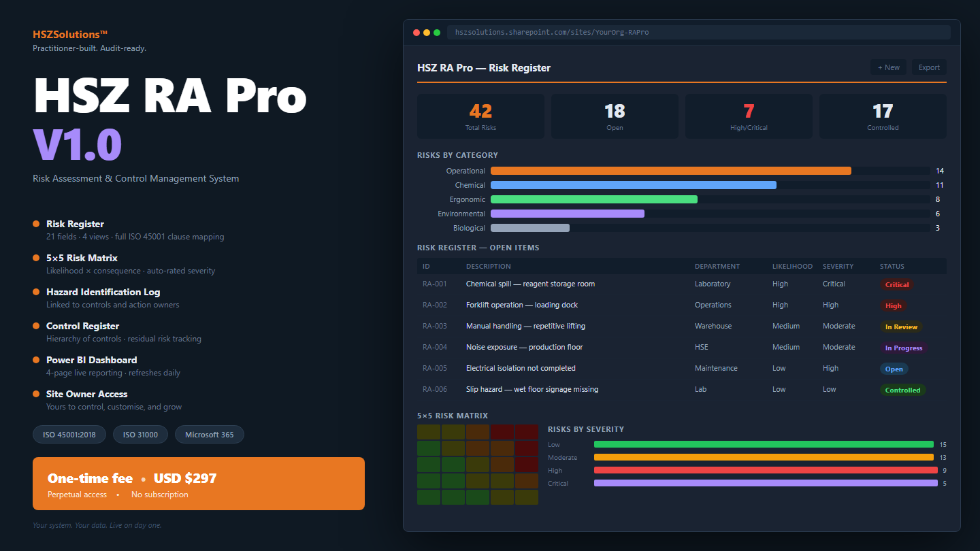Click the In Review status badge

point(901,327)
